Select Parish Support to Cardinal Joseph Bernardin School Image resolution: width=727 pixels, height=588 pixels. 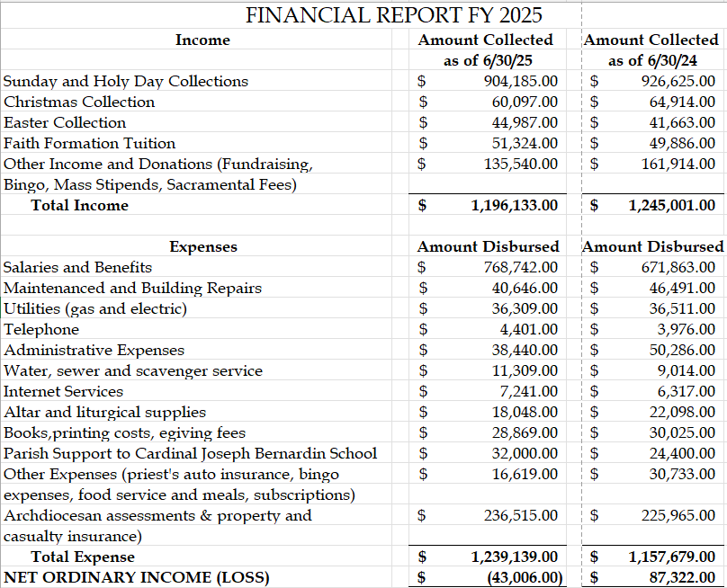190,453
